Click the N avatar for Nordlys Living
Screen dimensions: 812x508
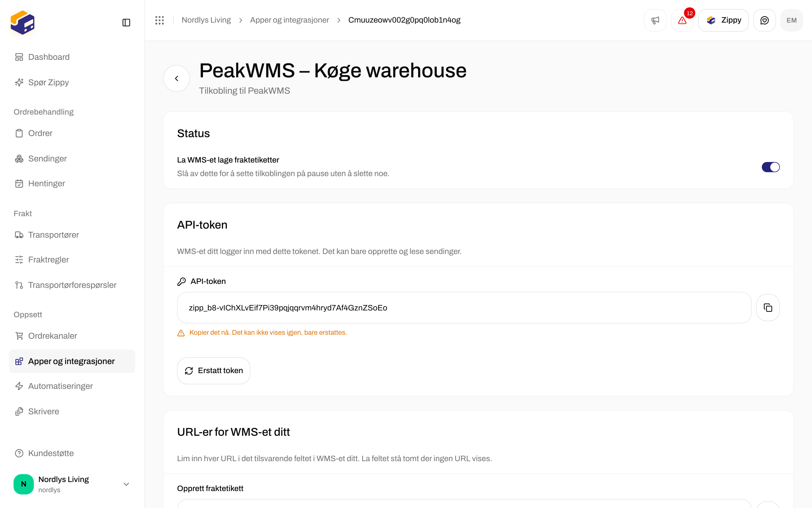click(23, 484)
